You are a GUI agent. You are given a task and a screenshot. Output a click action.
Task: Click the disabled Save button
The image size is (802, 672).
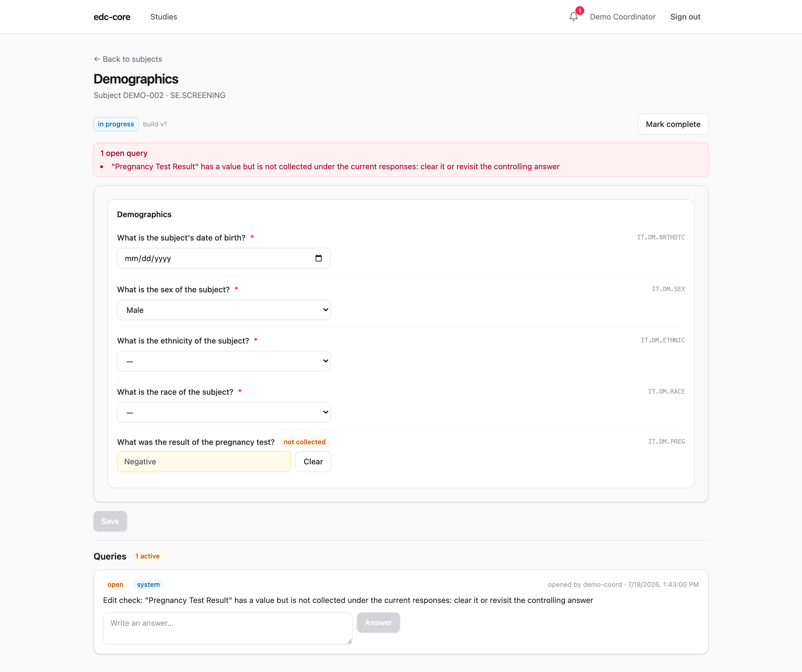point(110,521)
